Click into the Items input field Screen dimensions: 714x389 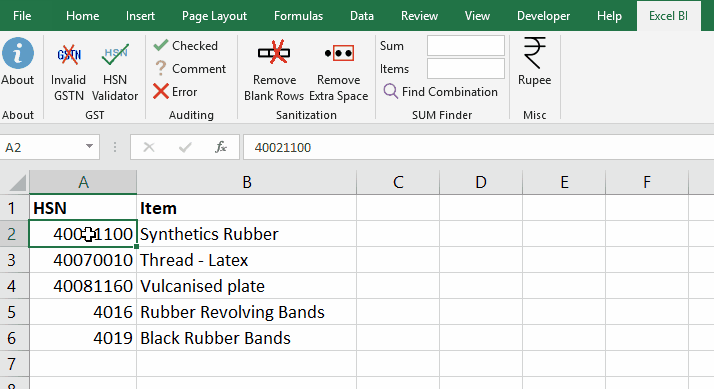pyautogui.click(x=466, y=68)
